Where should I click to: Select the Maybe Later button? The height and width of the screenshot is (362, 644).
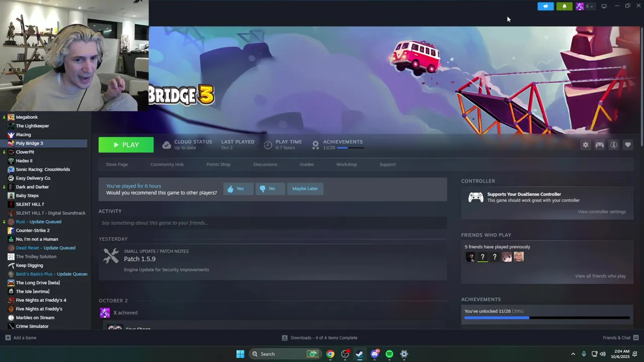pos(305,189)
